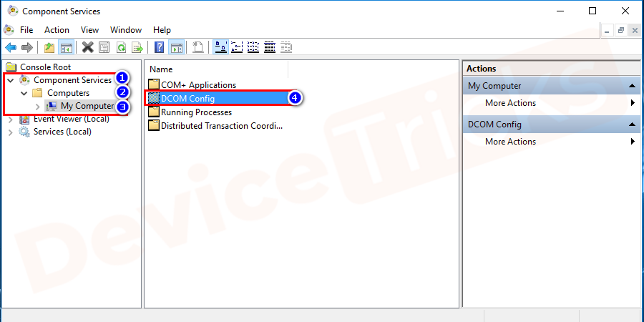Click the Delete X toolbar icon
This screenshot has width=644, height=322.
(87, 48)
